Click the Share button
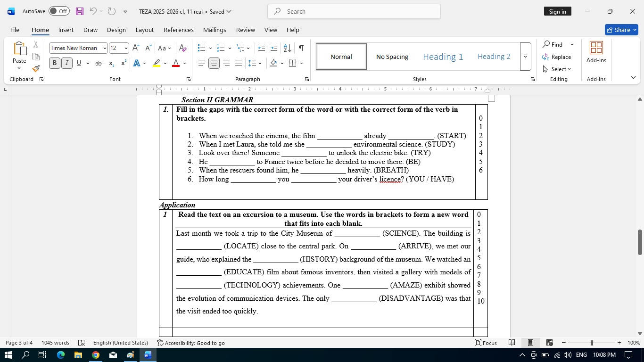Image resolution: width=644 pixels, height=362 pixels. coord(621,30)
